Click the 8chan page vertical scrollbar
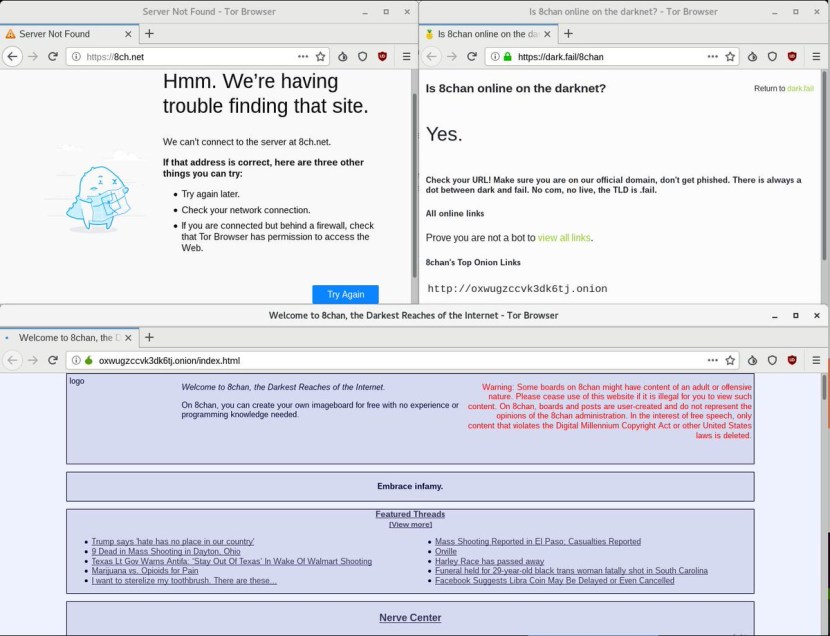The image size is (830, 636). (823, 388)
